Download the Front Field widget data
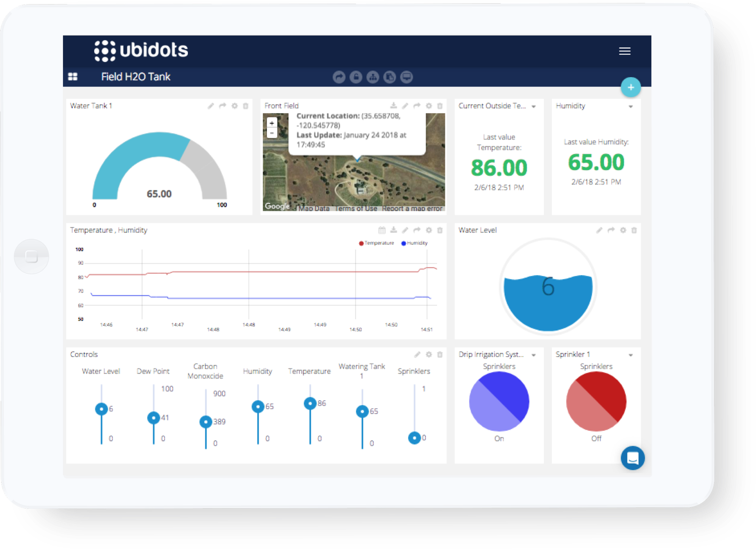Screen dimensions: 756x549 pos(393,106)
